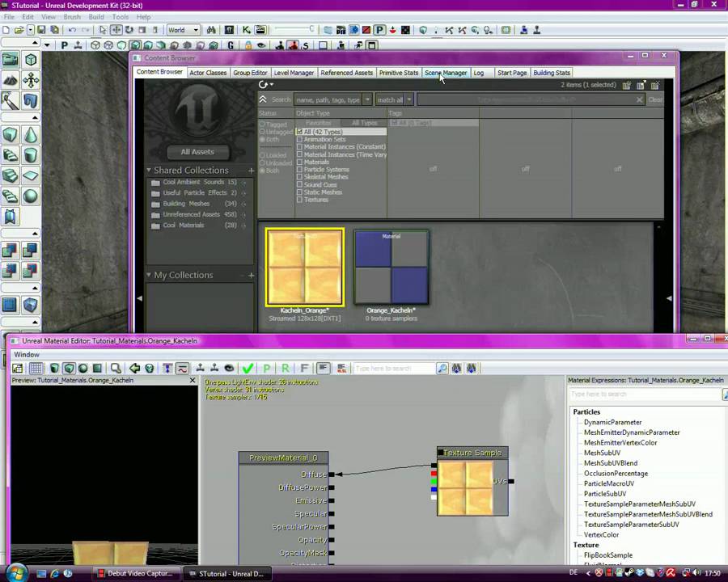Enable the Sound Cues filter

pos(299,185)
